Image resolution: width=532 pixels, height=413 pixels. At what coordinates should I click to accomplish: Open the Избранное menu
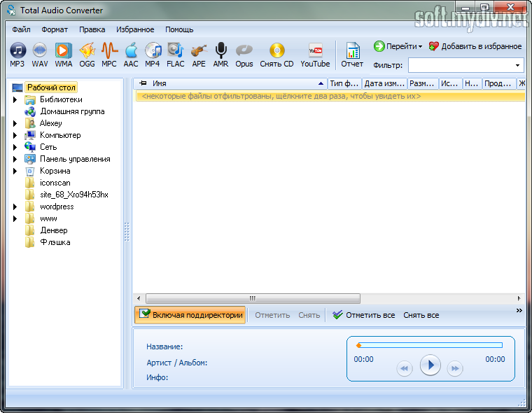[x=135, y=29]
